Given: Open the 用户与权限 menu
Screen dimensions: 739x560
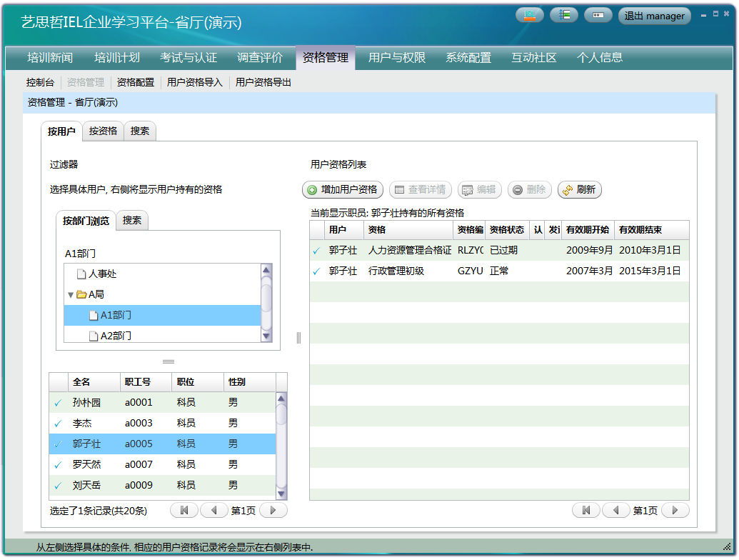Looking at the screenshot, I should click(x=397, y=58).
